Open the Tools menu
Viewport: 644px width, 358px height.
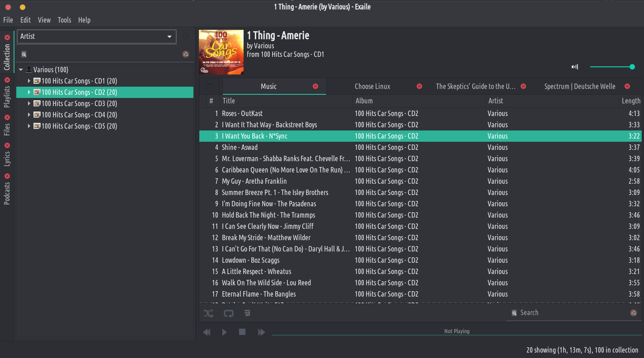click(64, 20)
